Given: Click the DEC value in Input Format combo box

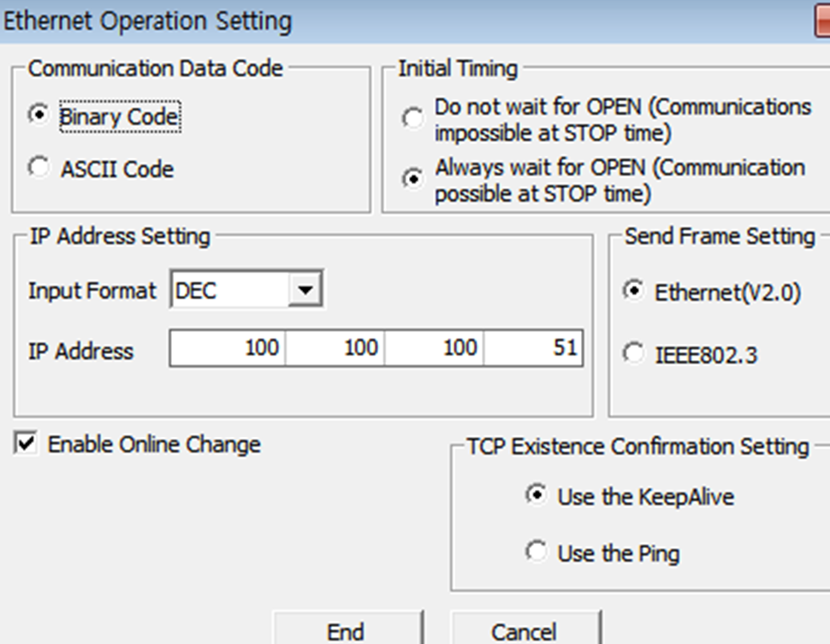Looking at the screenshot, I should [228, 291].
